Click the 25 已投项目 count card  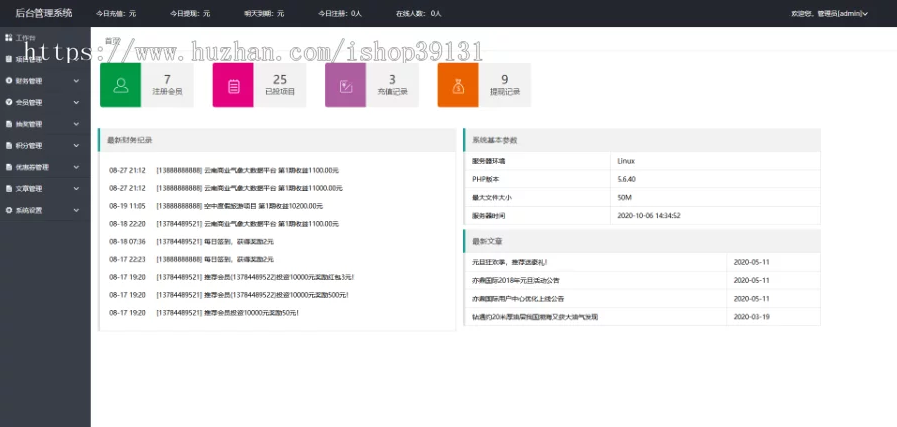pyautogui.click(x=280, y=85)
